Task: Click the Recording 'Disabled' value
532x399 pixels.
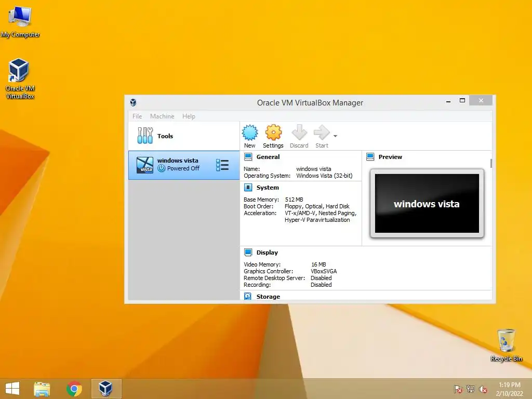Action: [x=321, y=285]
